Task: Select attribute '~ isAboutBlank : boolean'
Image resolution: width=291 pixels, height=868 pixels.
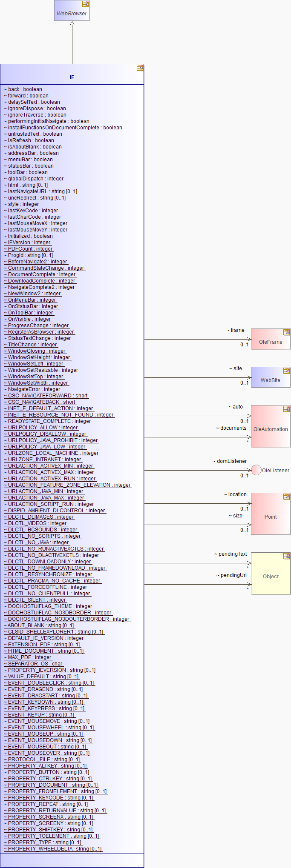Action: [x=33, y=147]
